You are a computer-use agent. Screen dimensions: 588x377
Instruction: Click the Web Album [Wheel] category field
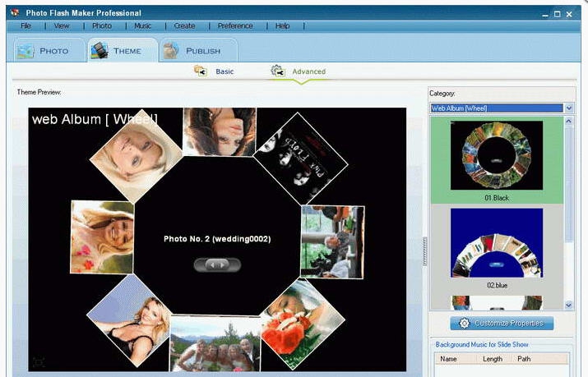(x=497, y=108)
